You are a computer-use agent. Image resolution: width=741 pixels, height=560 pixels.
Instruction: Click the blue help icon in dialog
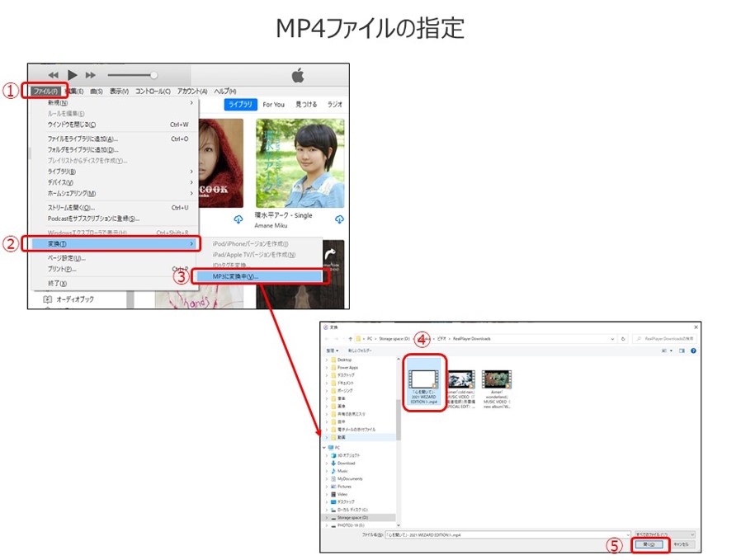[693, 351]
